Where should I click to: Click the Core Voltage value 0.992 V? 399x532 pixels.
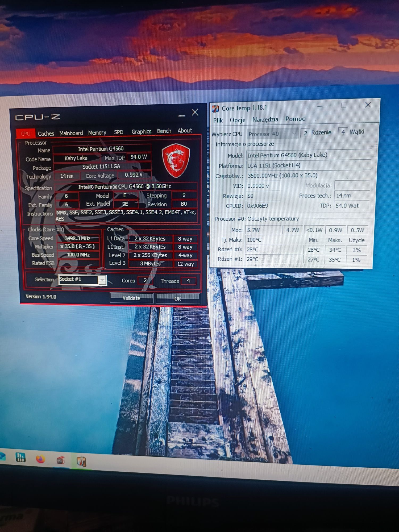point(134,175)
